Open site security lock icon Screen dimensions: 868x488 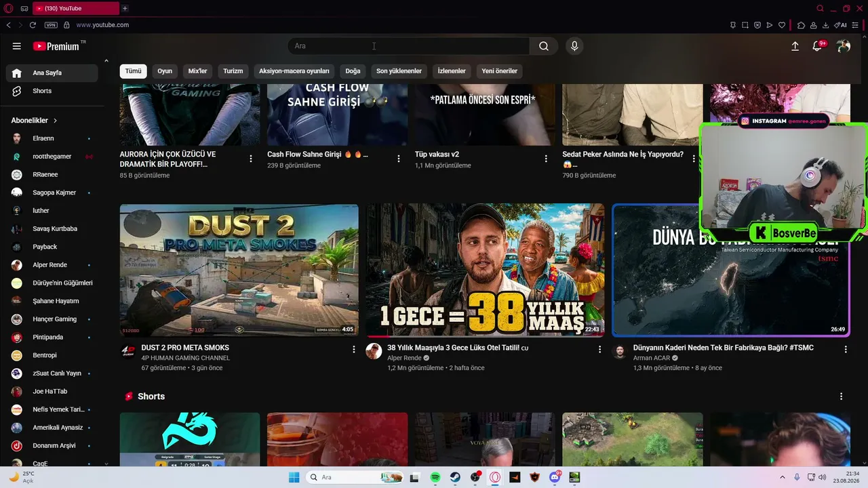pos(66,25)
